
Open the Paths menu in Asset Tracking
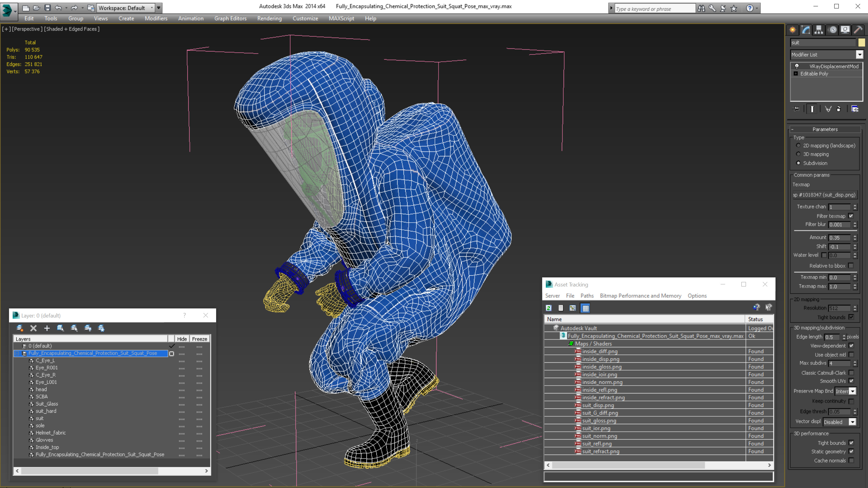coord(587,296)
